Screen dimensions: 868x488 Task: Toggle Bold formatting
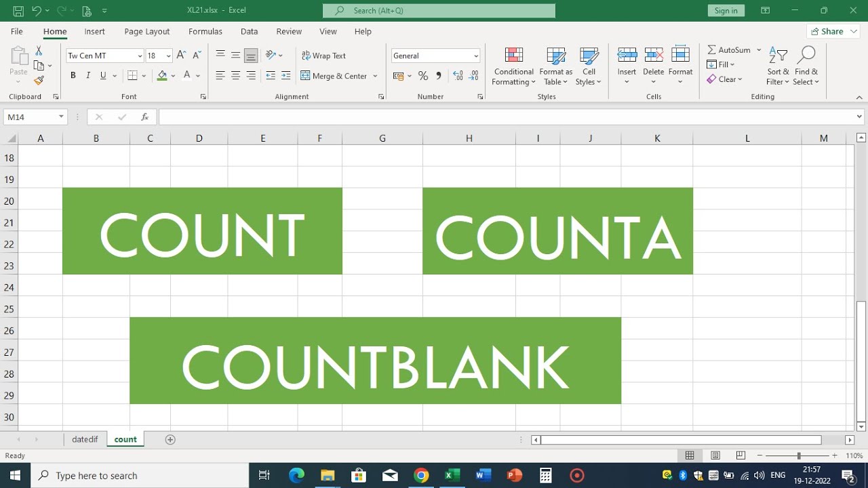tap(73, 76)
